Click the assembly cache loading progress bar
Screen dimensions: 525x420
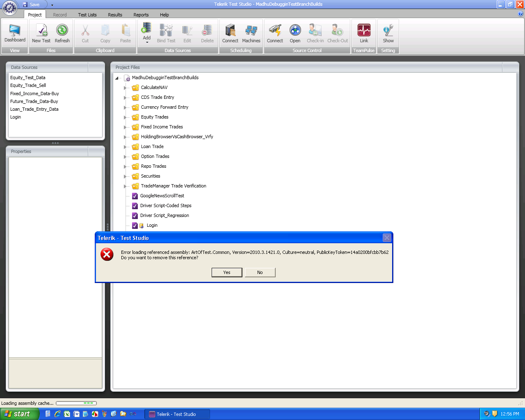click(76, 403)
